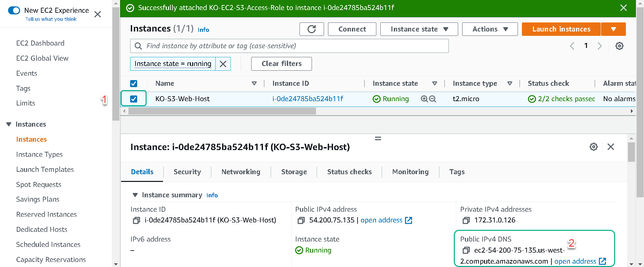The height and width of the screenshot is (267, 644).
Task: Copy the Instance ID icon
Action: pos(136,220)
